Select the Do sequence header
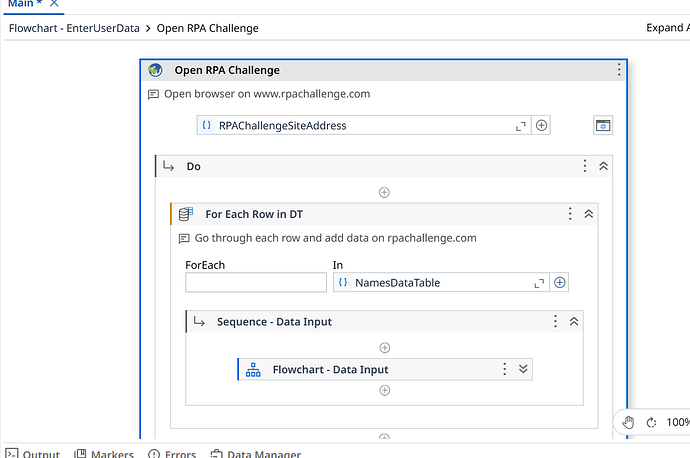The image size is (690, 458). (x=384, y=166)
